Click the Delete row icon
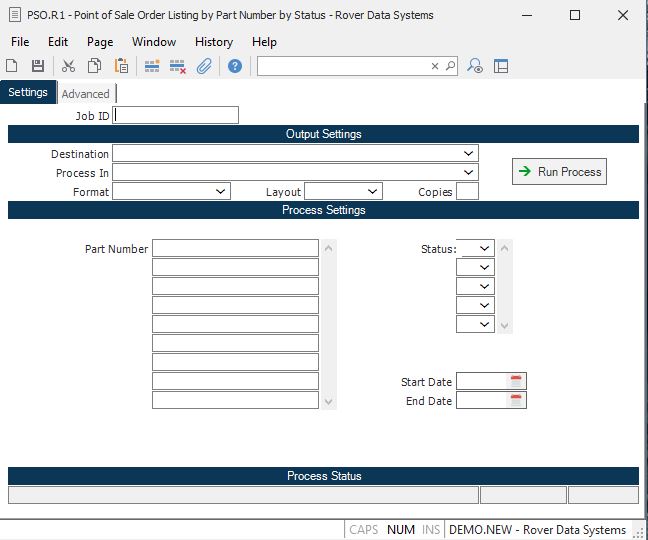The image size is (648, 540). pyautogui.click(x=178, y=66)
